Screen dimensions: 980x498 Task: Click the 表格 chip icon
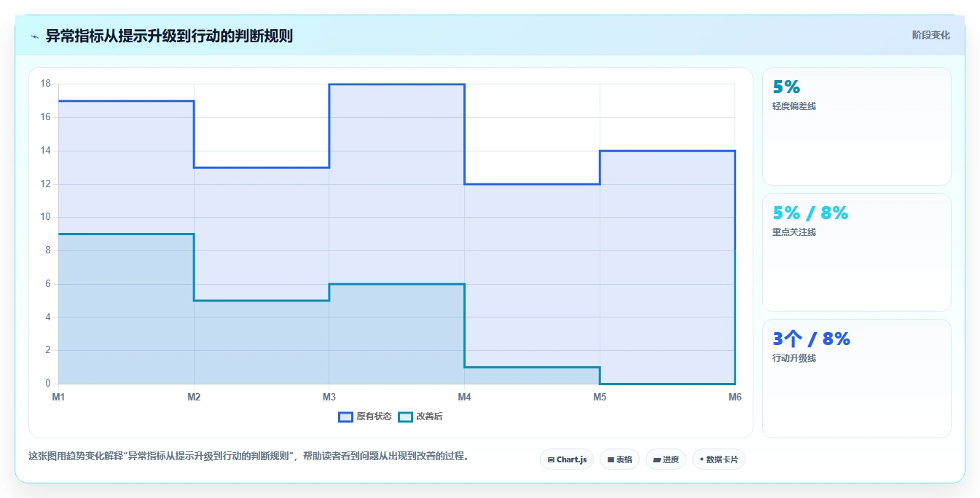tap(611, 460)
